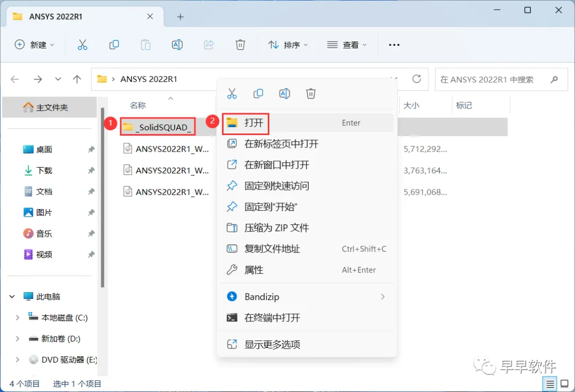Click ANSYS 2022R1 in the address bar
The width and height of the screenshot is (575, 392).
(149, 79)
